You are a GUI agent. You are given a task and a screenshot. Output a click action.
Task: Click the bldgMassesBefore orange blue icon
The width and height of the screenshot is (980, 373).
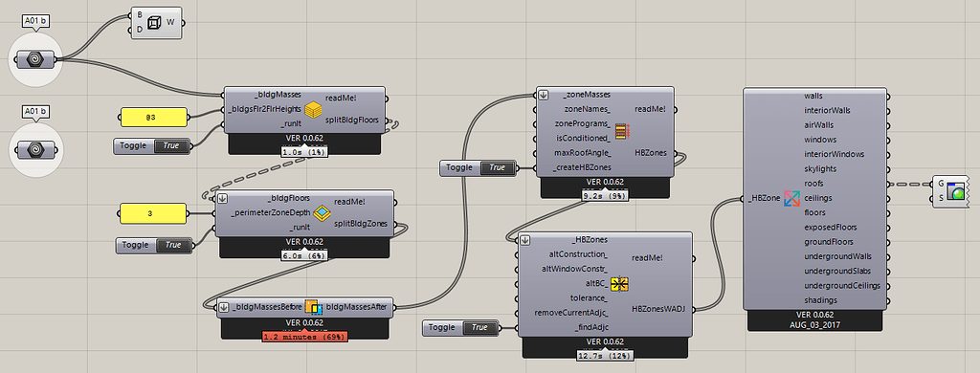pos(313,307)
